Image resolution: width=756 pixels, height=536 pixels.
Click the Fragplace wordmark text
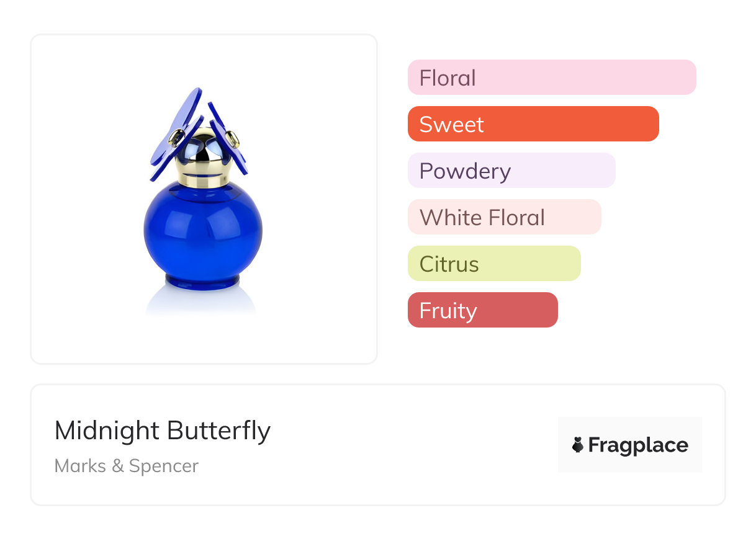(638, 445)
